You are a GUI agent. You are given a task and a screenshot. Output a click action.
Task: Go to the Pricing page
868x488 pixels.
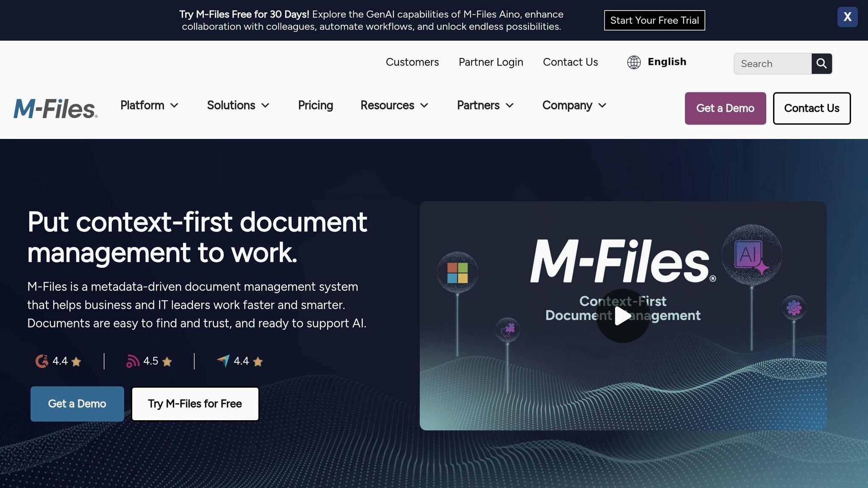tap(315, 105)
